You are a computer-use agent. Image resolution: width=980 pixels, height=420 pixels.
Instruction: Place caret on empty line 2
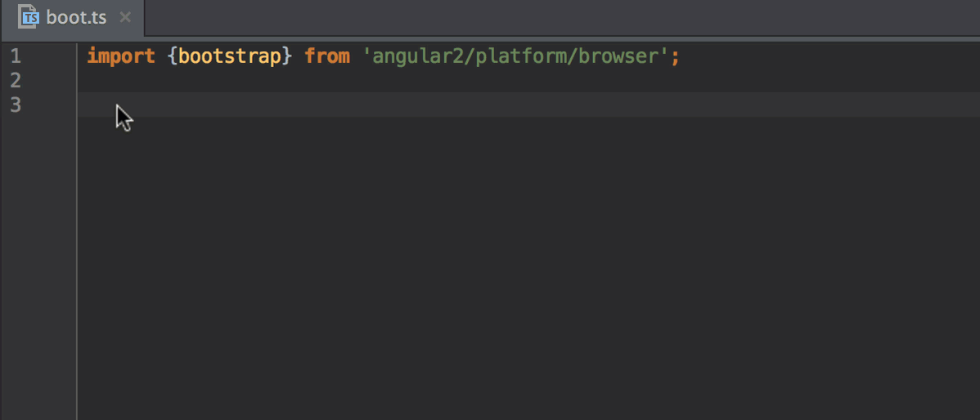click(528, 81)
